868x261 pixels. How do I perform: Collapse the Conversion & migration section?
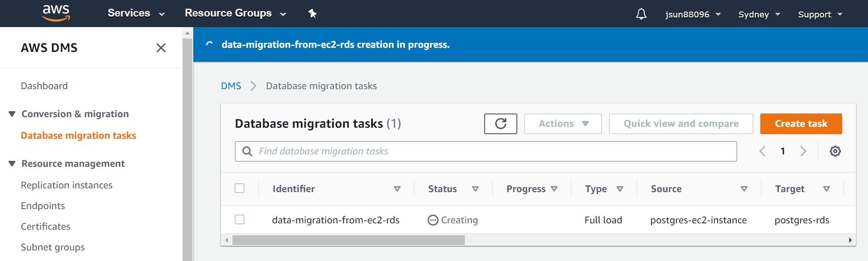[x=12, y=114]
